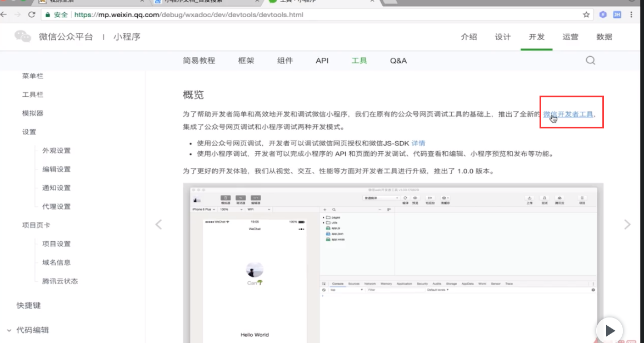Click the browser back arrow
The image size is (644, 343).
coord(3,15)
